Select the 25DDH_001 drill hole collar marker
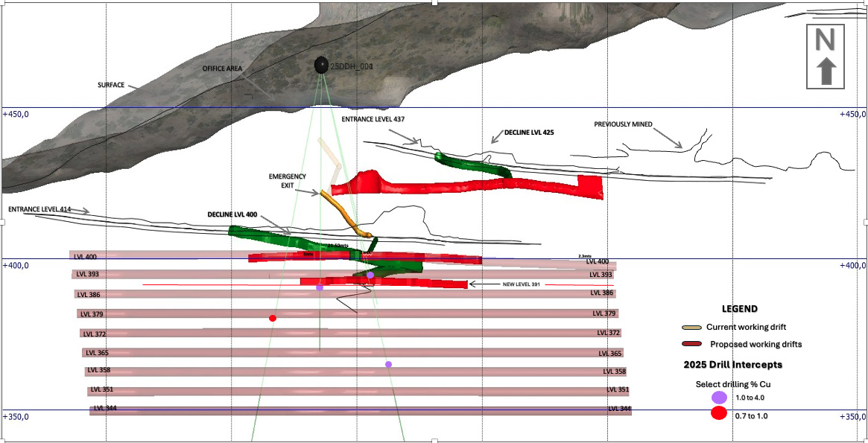Image resolution: width=868 pixels, height=443 pixels. pos(321,66)
